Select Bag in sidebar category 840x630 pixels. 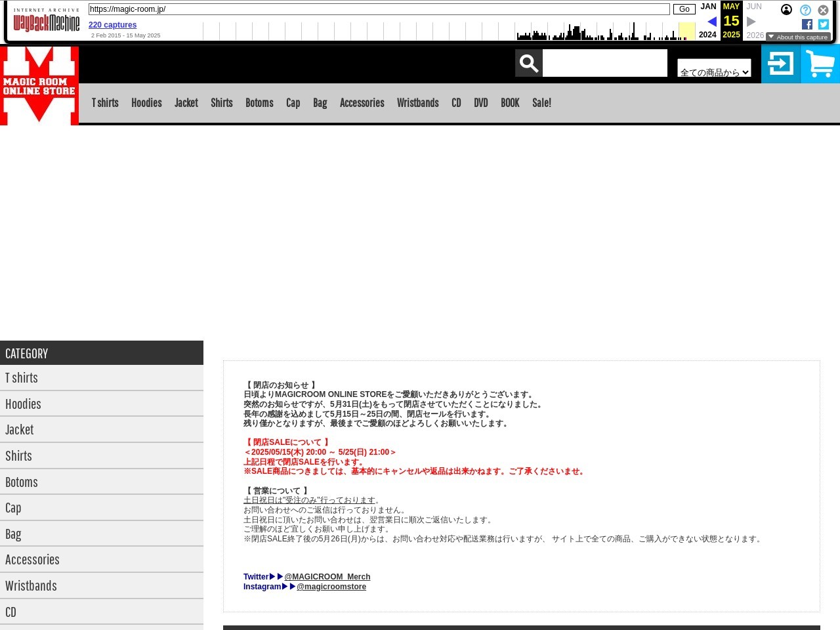[102, 534]
